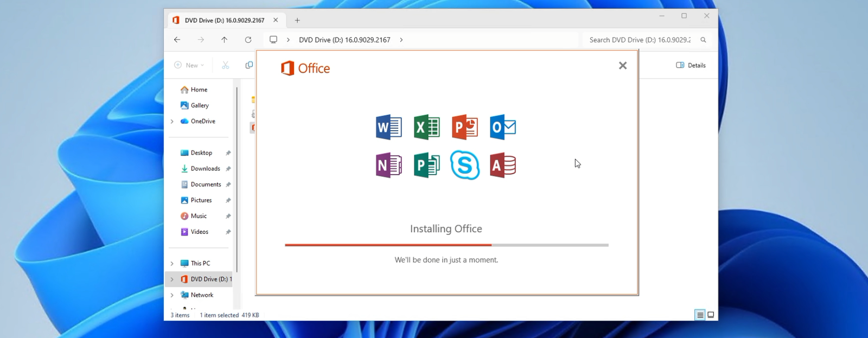Click the pin icon next to Documents
This screenshot has width=868, height=338.
pyautogui.click(x=228, y=184)
